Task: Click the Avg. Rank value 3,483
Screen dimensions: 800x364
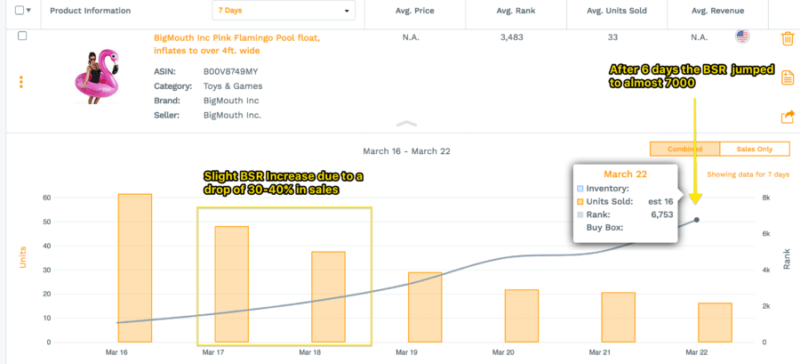Action: (x=512, y=37)
